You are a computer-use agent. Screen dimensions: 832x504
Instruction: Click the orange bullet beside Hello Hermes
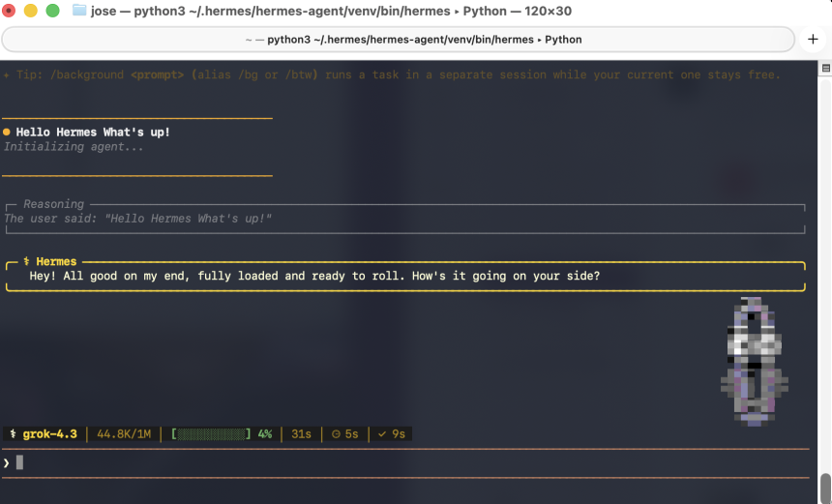(7, 133)
